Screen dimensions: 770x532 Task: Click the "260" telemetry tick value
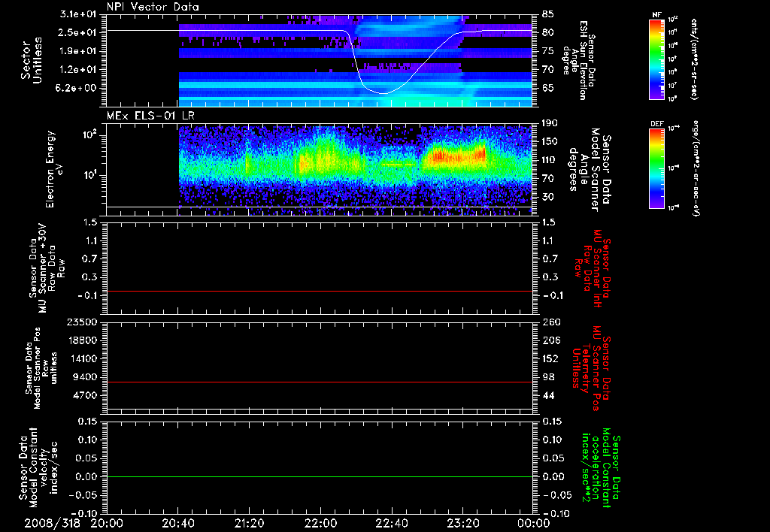click(x=550, y=322)
